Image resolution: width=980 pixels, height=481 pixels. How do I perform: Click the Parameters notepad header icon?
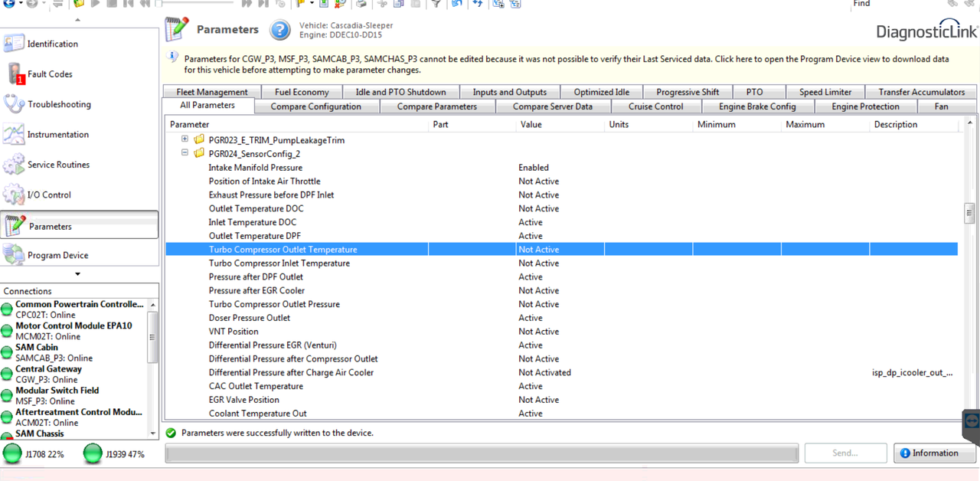click(x=176, y=29)
